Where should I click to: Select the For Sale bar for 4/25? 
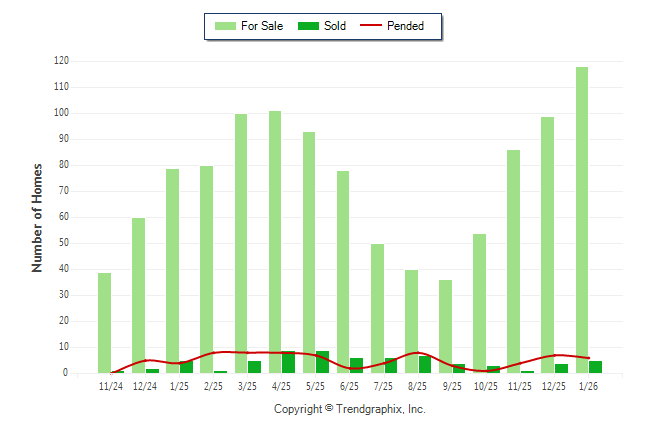point(275,240)
